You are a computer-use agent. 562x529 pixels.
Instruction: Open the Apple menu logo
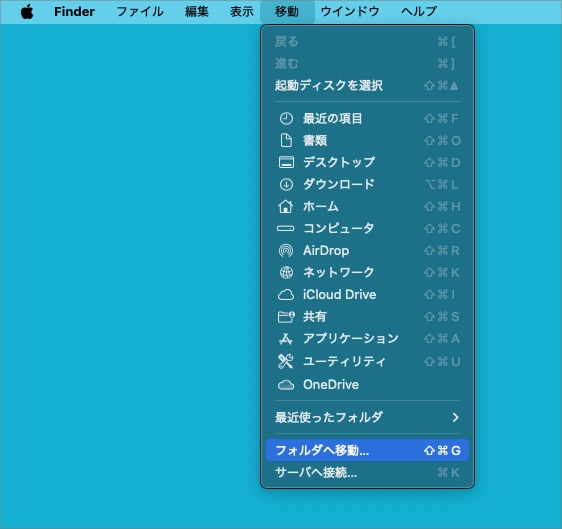(x=27, y=11)
